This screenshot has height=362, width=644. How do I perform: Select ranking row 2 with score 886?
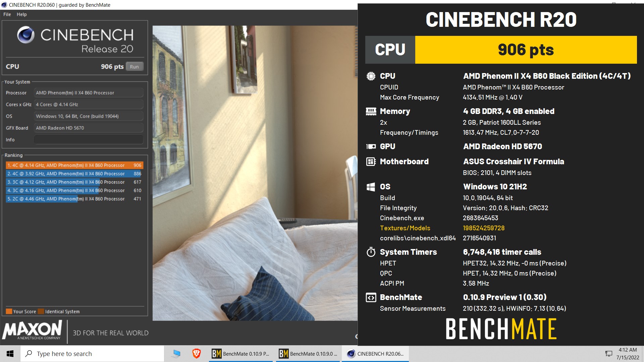(x=74, y=174)
